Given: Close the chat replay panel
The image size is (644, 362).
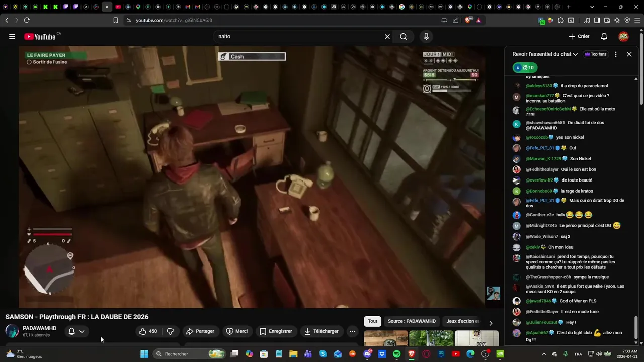Looking at the screenshot, I should point(629,54).
